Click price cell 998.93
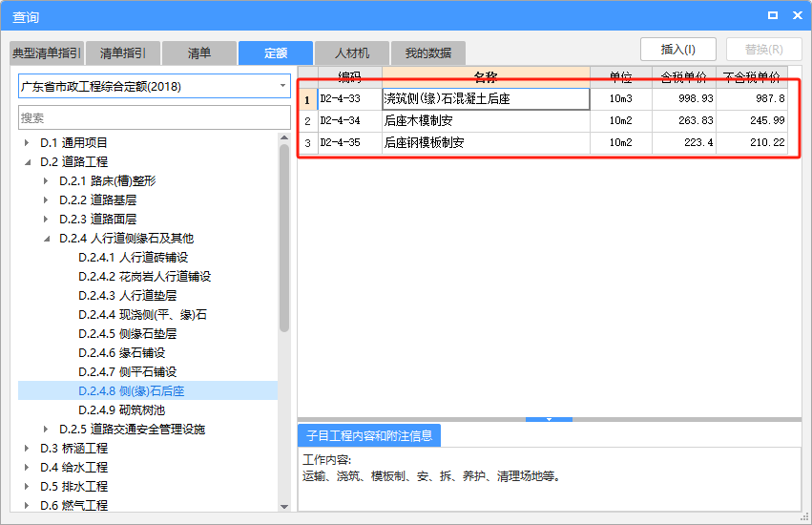The width and height of the screenshot is (812, 525). (684, 98)
